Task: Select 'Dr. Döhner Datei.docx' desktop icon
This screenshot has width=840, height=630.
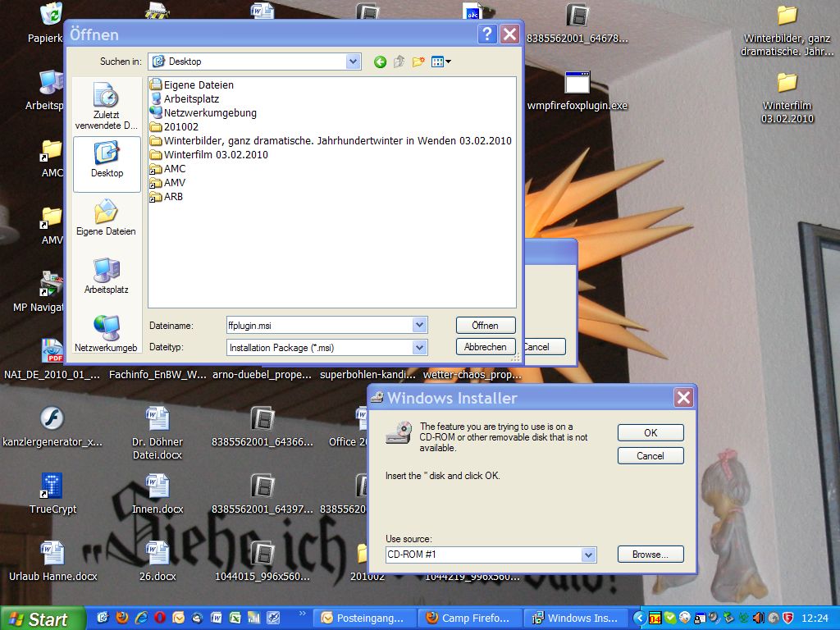Action: coord(157,433)
